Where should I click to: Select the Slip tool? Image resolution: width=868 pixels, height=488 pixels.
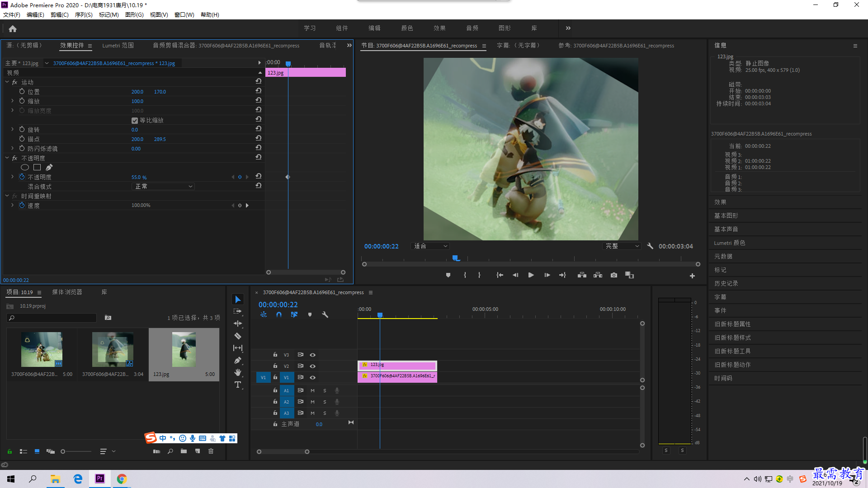point(238,348)
